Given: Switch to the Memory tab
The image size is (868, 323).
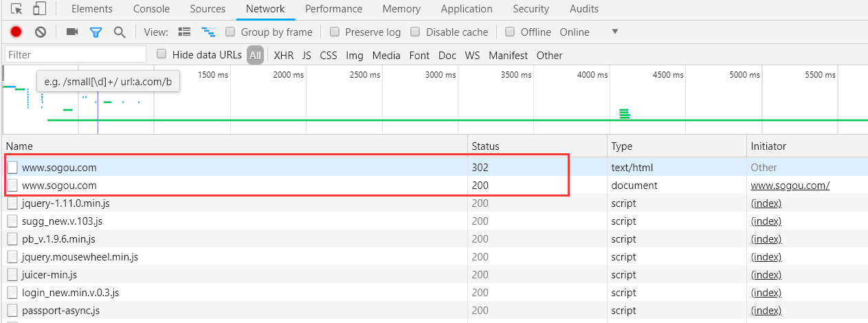Looking at the screenshot, I should coord(401,9).
